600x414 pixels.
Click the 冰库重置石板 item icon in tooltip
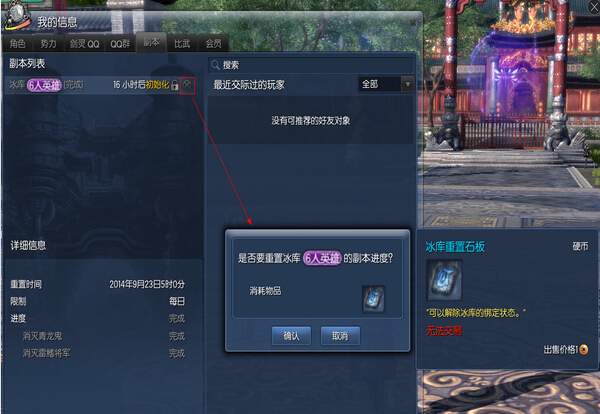click(x=444, y=280)
